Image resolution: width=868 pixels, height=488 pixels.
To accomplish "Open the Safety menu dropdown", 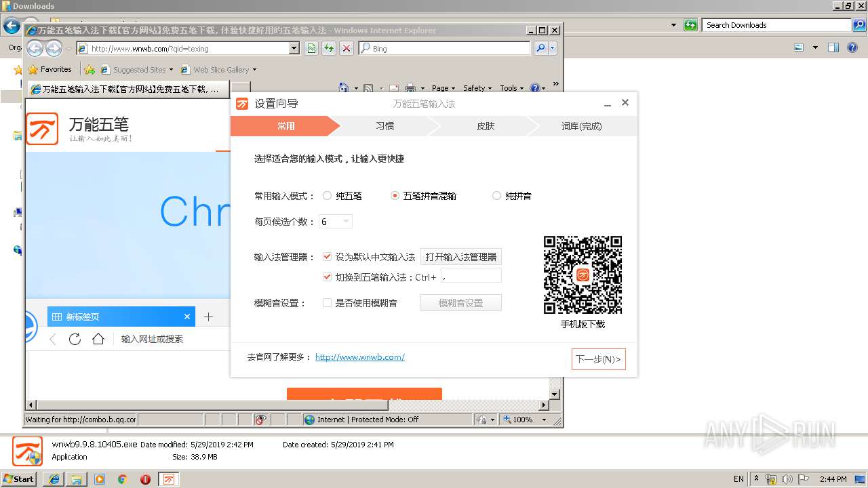I will [477, 88].
